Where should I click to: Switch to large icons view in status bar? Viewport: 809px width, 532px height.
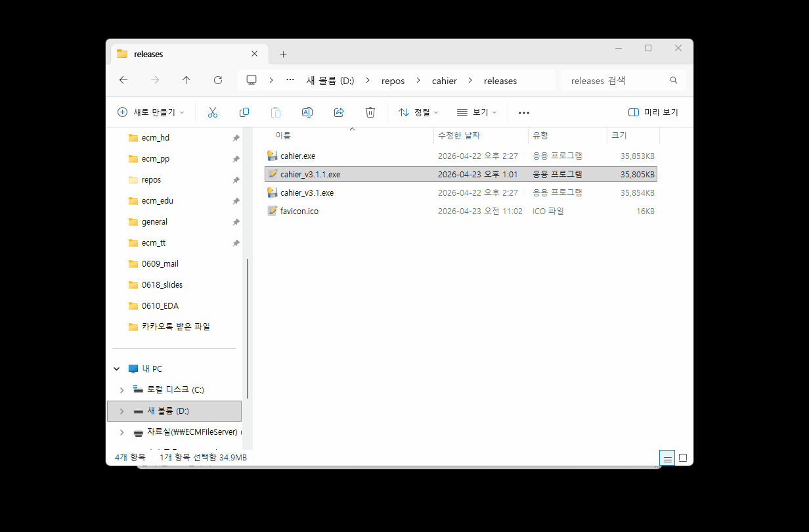[x=683, y=458]
